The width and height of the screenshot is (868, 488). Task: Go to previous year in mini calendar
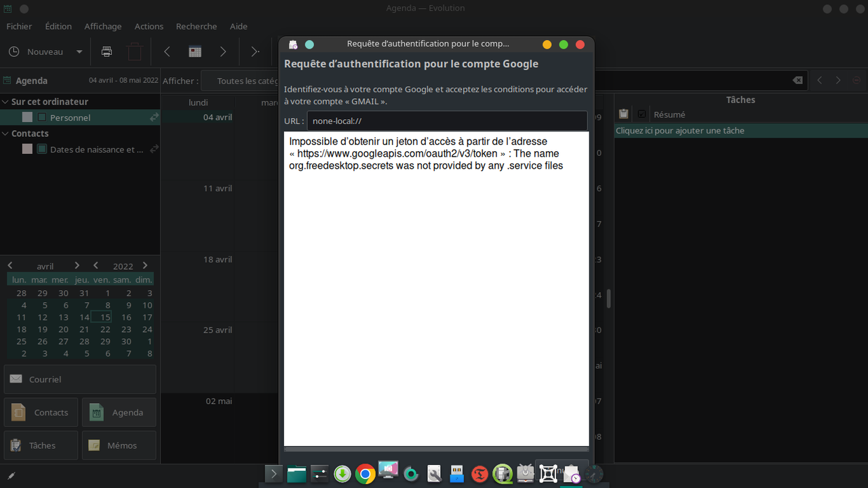pos(96,266)
